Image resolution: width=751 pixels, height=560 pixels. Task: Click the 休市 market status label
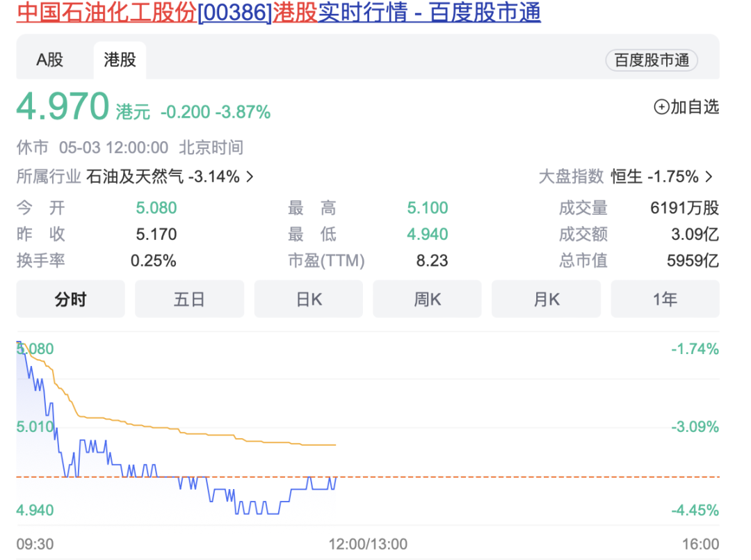pyautogui.click(x=32, y=147)
